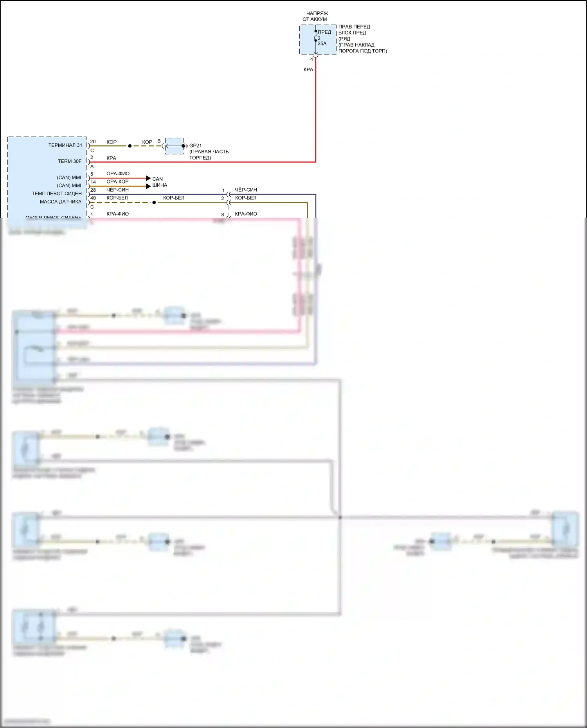
Task: Select the splice dot on the КОР ground wire
Action: click(130, 146)
